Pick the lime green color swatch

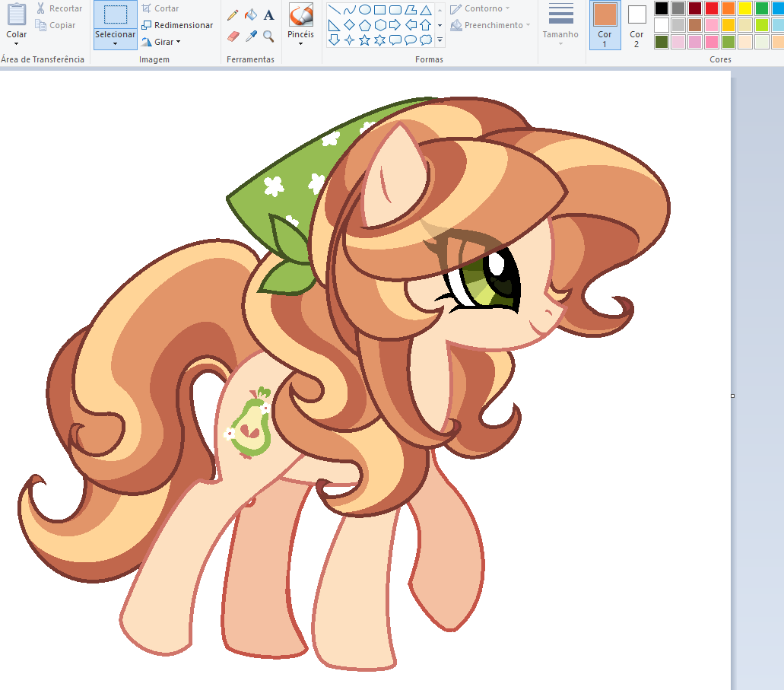(762, 25)
